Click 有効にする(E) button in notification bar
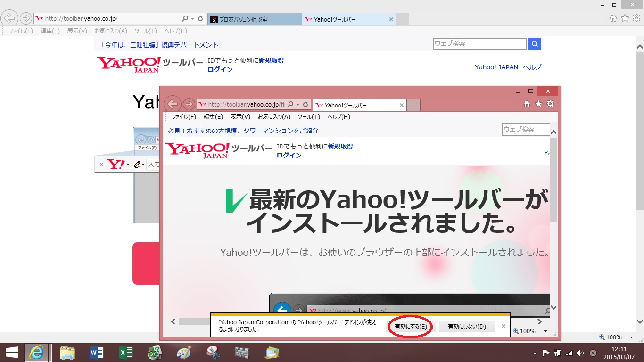 [411, 326]
